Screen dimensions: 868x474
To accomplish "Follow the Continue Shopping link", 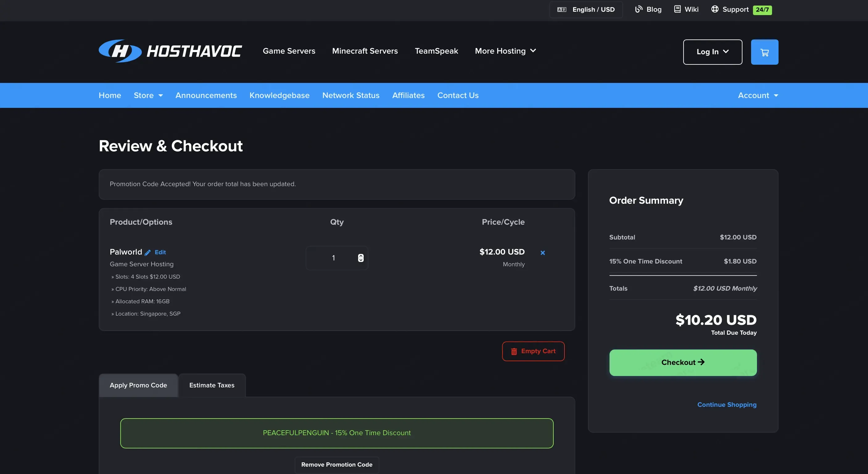I will 727,405.
